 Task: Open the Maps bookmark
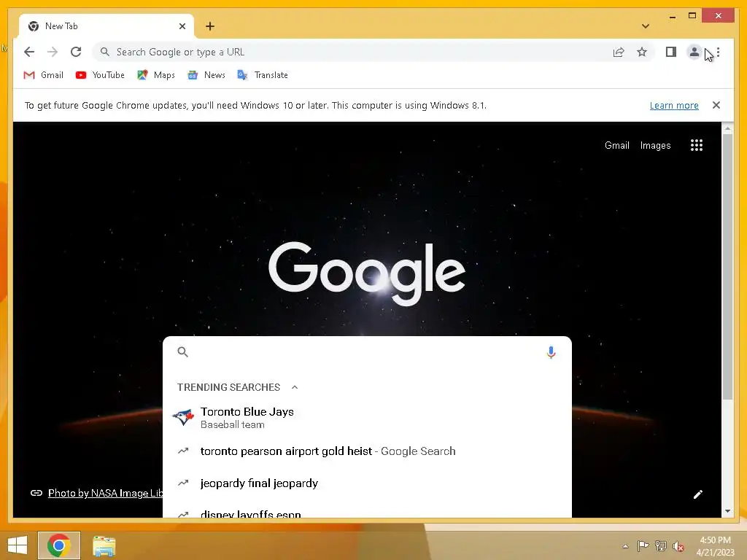(x=156, y=75)
